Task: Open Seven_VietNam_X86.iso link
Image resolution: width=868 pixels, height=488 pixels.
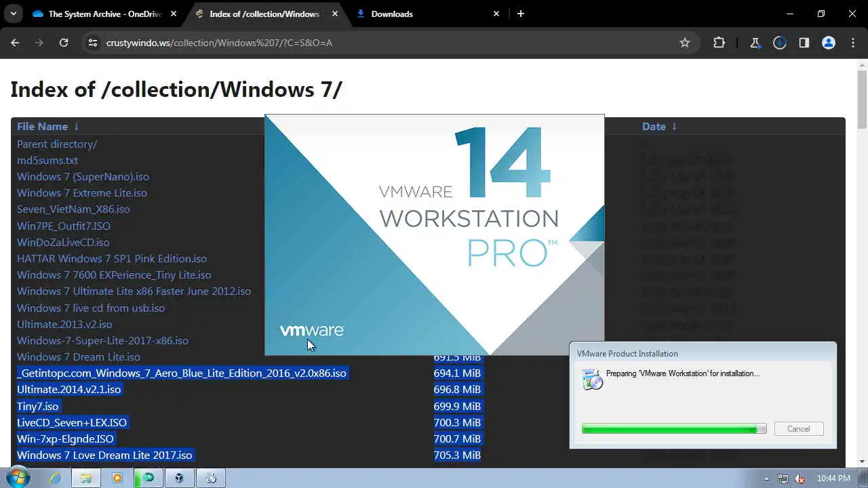Action: coord(73,209)
